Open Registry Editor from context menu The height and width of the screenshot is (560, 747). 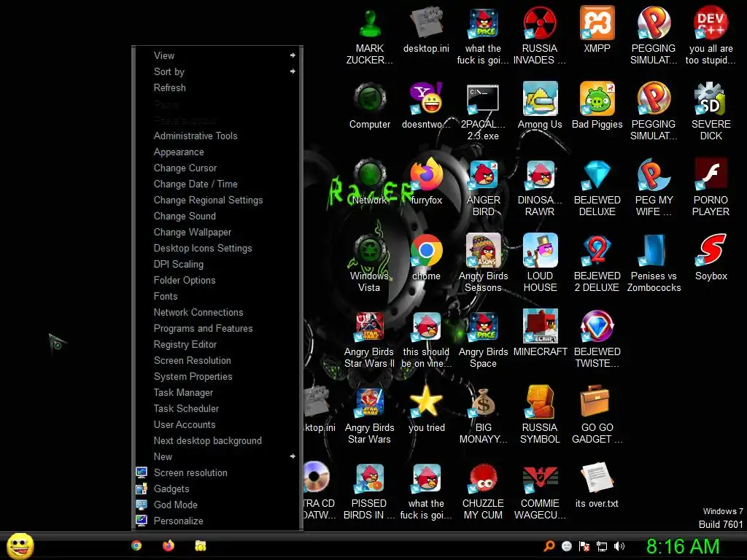point(220,344)
